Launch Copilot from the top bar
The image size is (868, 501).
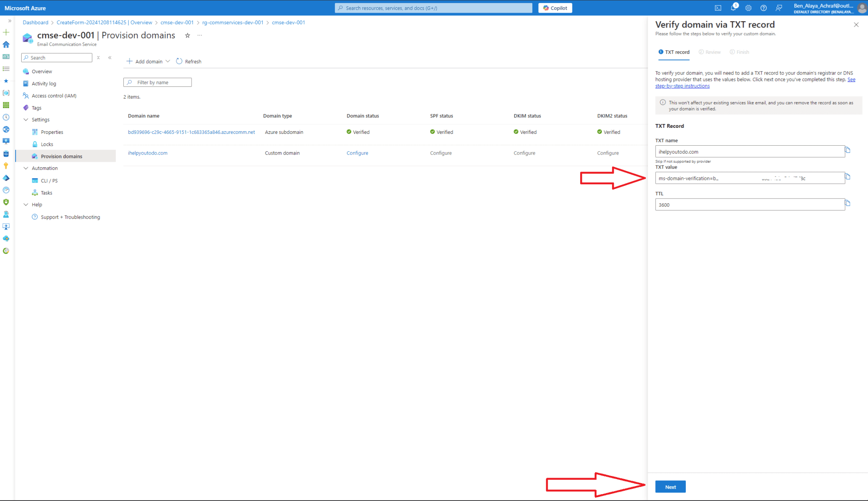click(555, 8)
